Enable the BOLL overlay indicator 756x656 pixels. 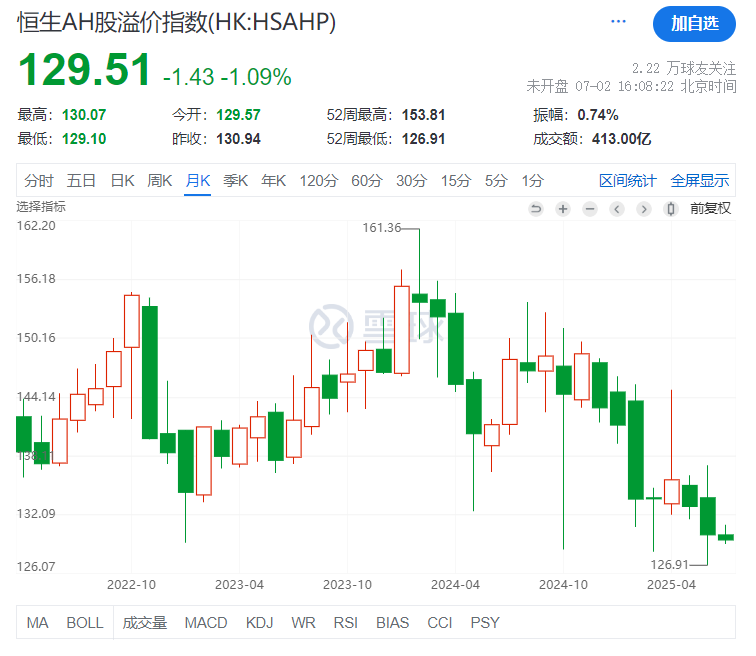tap(85, 623)
